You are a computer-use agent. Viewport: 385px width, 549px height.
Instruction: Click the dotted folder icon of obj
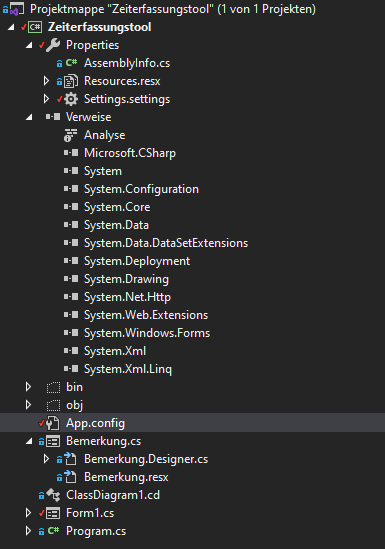[x=53, y=405]
